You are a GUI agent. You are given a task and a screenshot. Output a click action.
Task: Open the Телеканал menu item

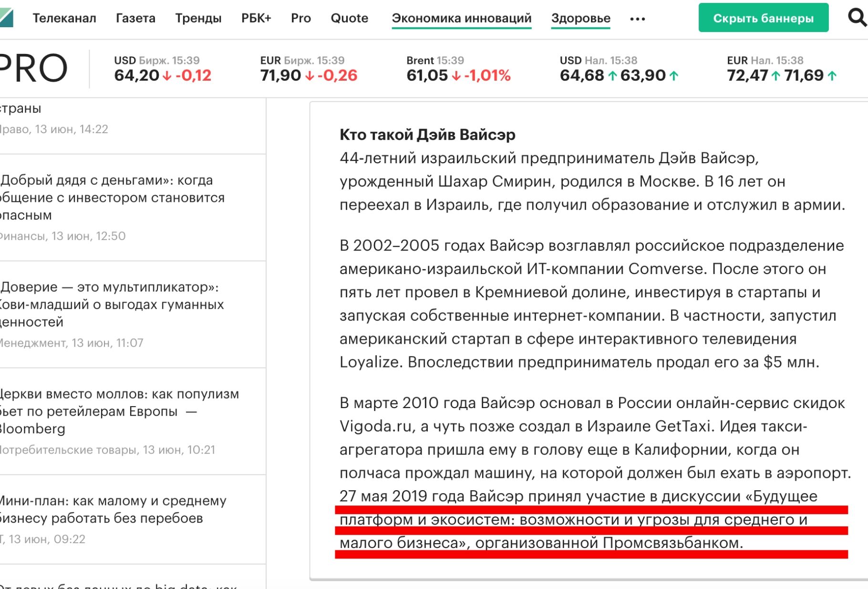[64, 18]
